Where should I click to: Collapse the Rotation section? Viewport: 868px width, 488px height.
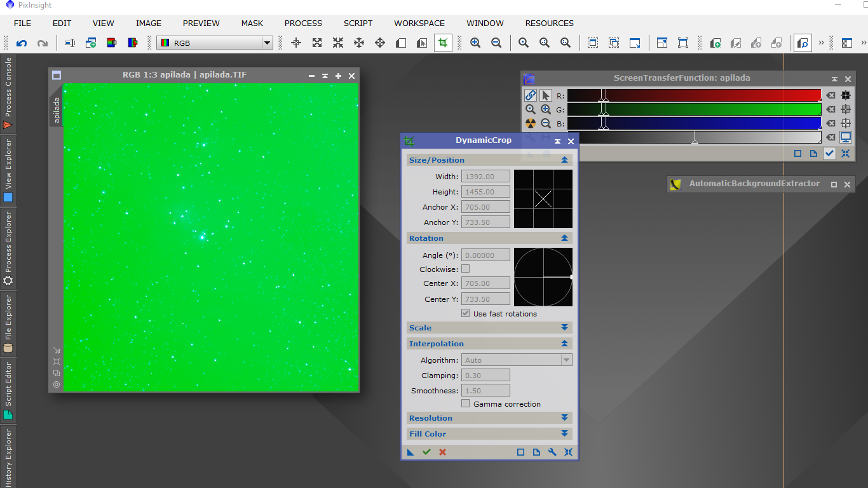coord(564,238)
